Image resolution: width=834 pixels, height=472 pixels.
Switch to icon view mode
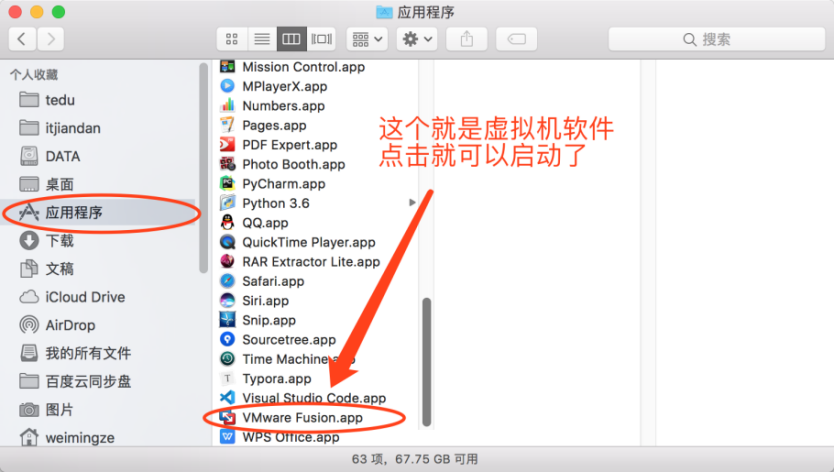coord(232,39)
